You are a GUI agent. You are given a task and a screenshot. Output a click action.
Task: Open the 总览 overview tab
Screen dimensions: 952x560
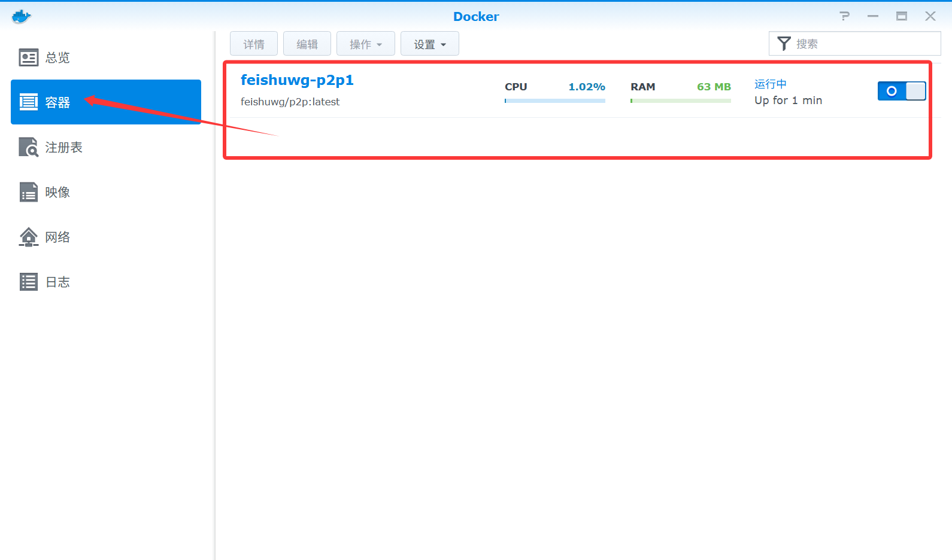(x=106, y=57)
